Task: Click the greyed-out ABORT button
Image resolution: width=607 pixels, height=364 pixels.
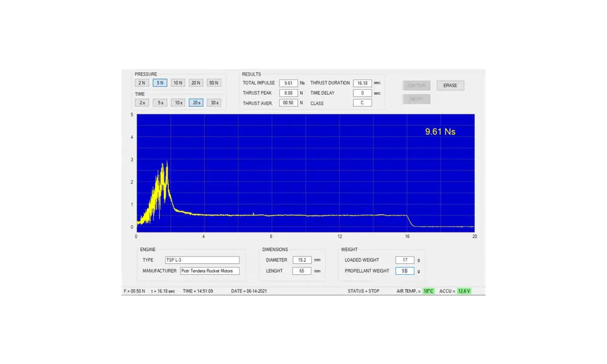Action: click(416, 99)
